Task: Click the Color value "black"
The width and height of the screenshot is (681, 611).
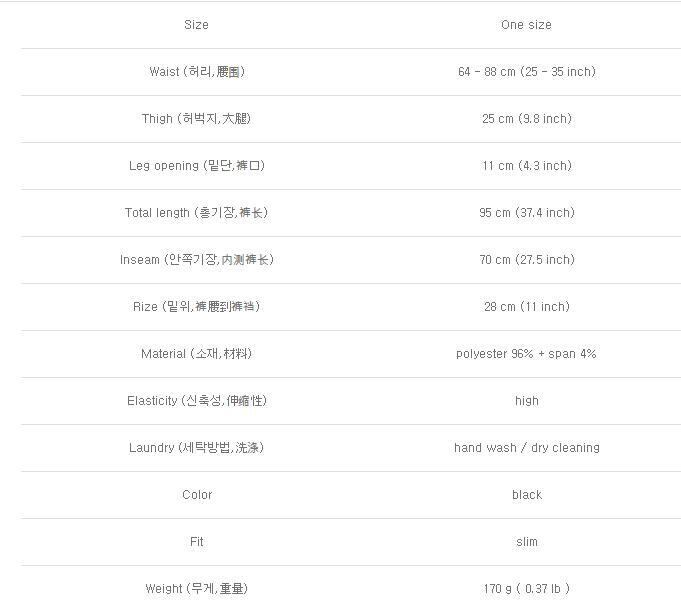Action: [x=526, y=495]
